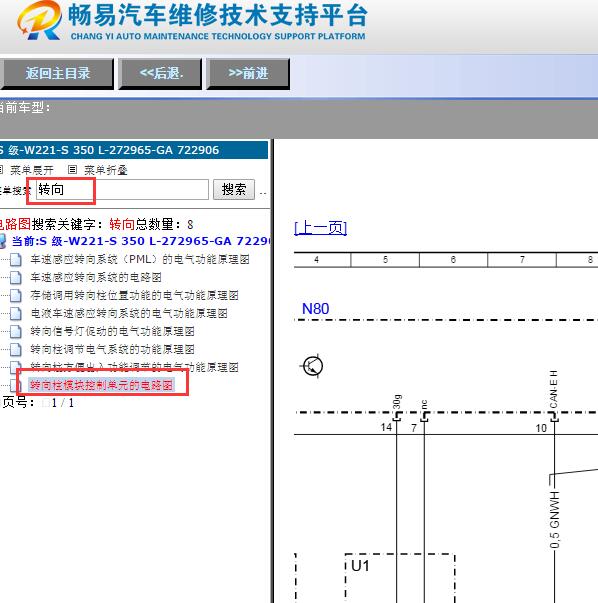The image size is (598, 603).
Task: Select the vehicle node icon beside 当前:S 级-W221
Action: [x=3, y=241]
